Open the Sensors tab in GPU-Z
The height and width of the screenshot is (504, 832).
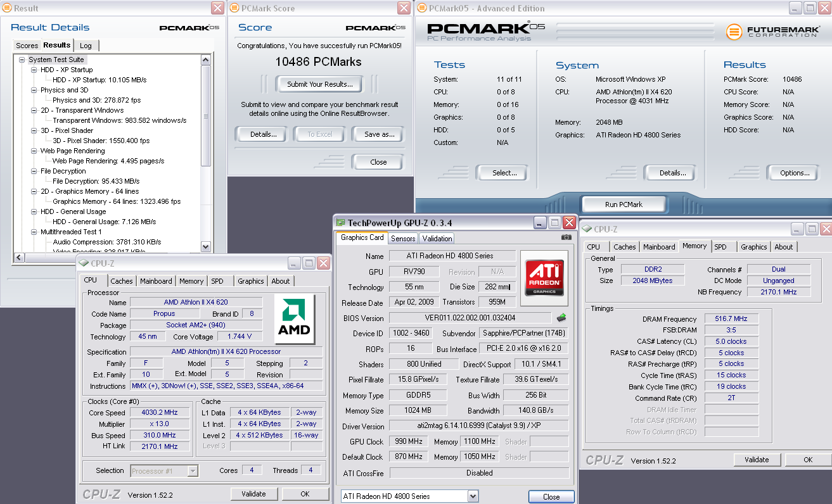403,238
